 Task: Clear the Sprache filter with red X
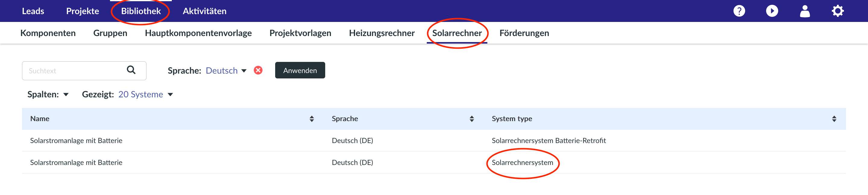click(258, 70)
